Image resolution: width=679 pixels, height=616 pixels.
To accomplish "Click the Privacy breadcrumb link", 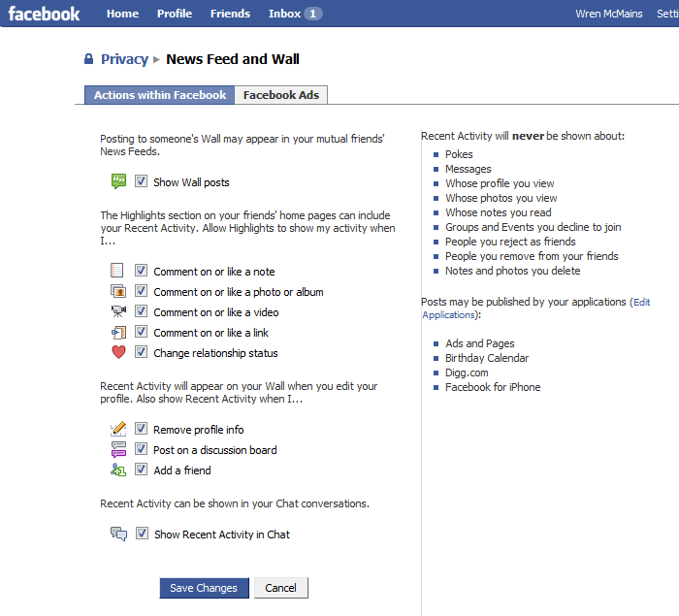I will (125, 59).
